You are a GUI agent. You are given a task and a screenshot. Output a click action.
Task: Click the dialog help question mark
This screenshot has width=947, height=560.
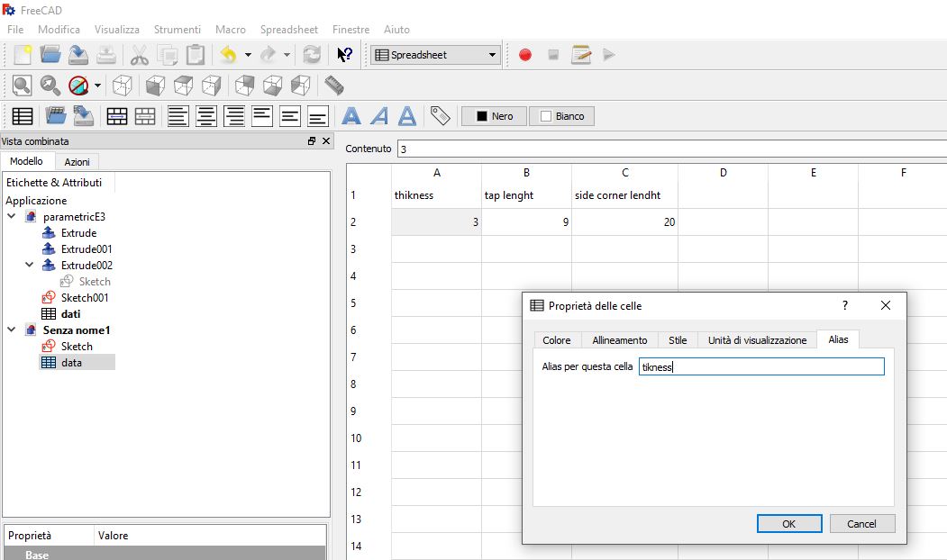pos(845,305)
